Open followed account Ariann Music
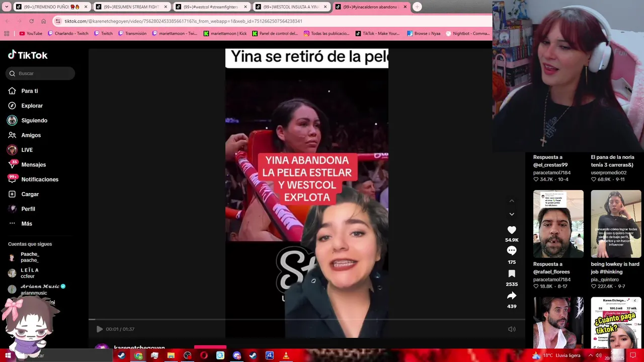 37,289
